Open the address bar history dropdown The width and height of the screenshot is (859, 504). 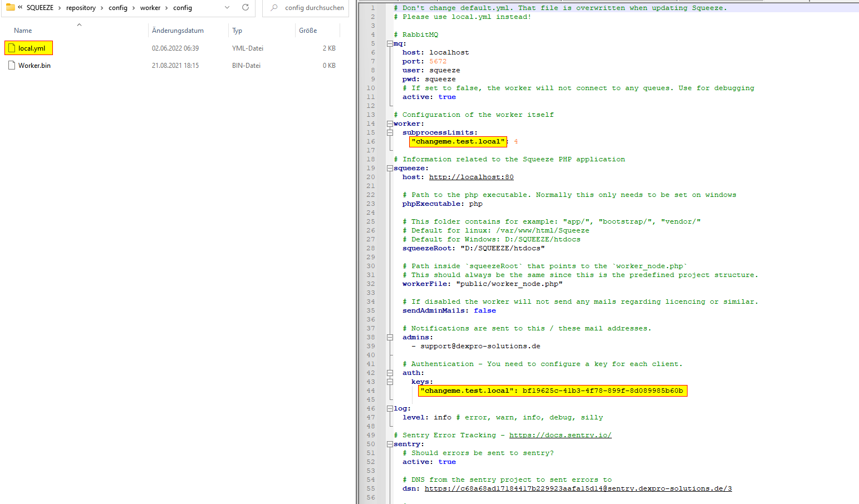point(227,7)
